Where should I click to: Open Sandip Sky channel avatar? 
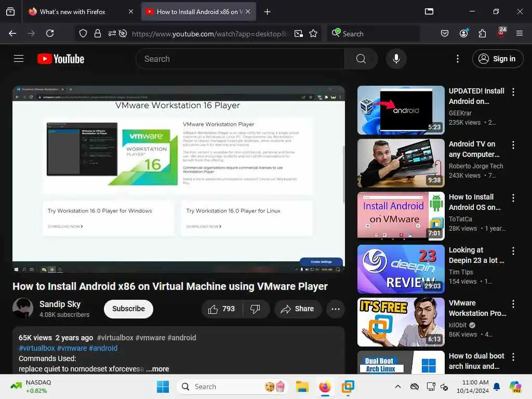click(23, 308)
